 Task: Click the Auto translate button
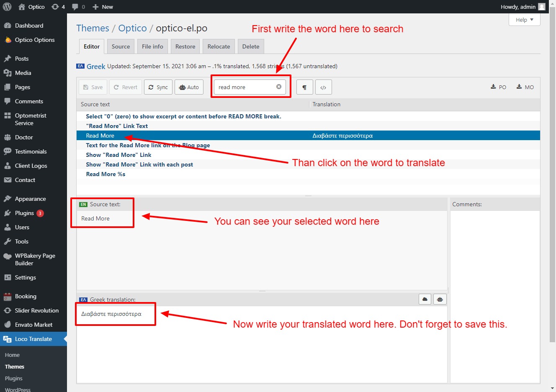[x=189, y=87]
